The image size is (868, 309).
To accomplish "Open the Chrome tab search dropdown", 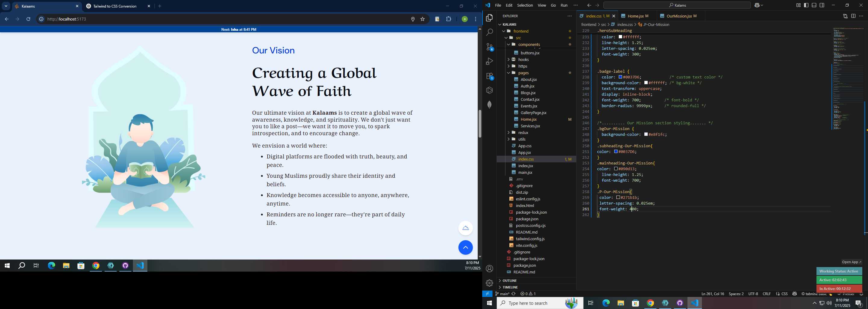I will pyautogui.click(x=6, y=6).
